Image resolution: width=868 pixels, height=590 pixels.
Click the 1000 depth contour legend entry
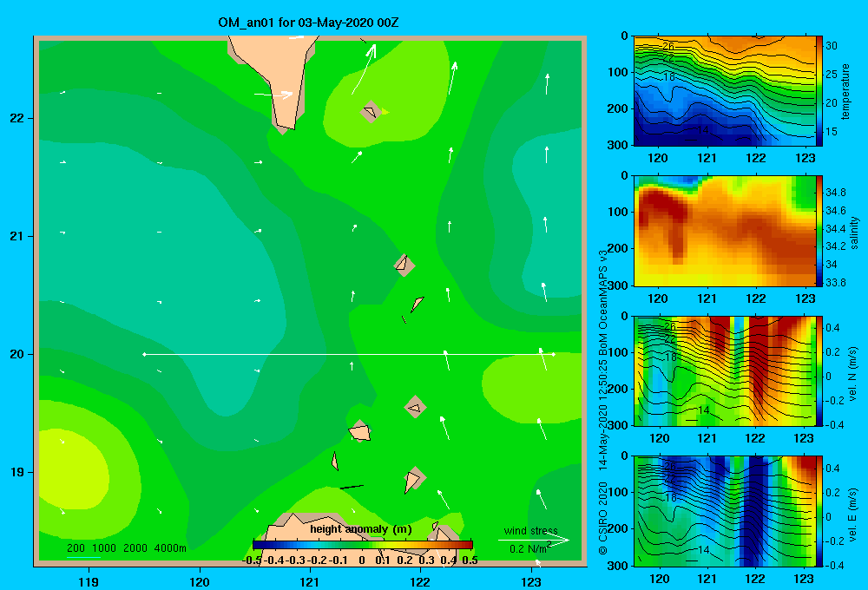coord(104,548)
